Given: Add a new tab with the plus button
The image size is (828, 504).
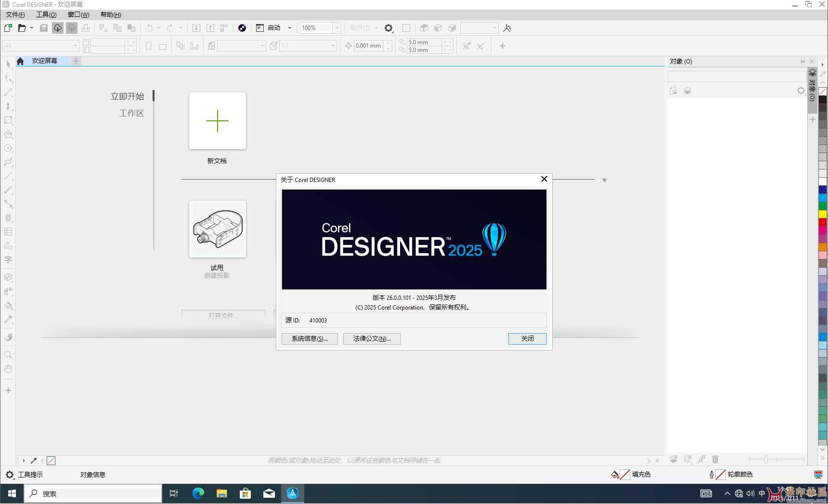Looking at the screenshot, I should [x=76, y=61].
